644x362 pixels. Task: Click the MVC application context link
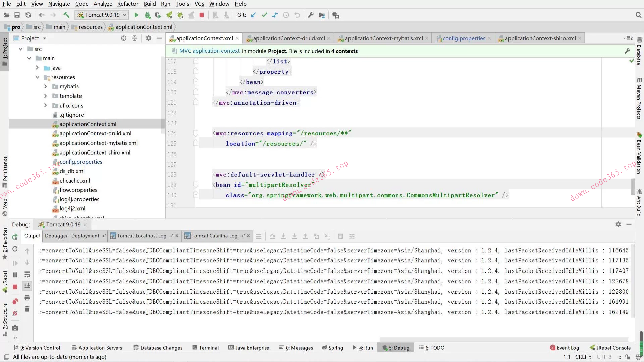click(210, 51)
